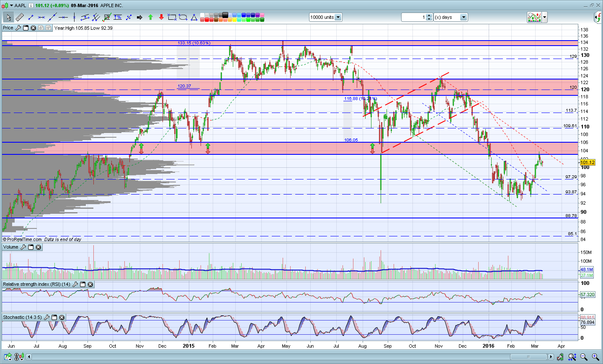Click the Volume panel label
The height and width of the screenshot is (364, 603).
(11, 247)
